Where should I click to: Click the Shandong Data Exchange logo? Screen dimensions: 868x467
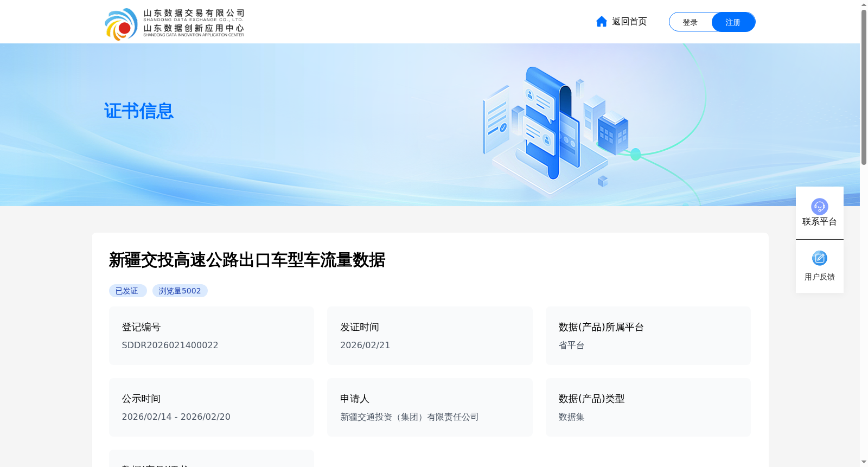coord(174,24)
